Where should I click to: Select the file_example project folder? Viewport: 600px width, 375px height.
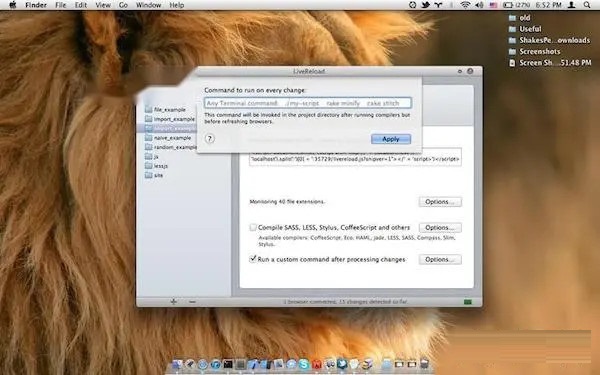(x=165, y=109)
